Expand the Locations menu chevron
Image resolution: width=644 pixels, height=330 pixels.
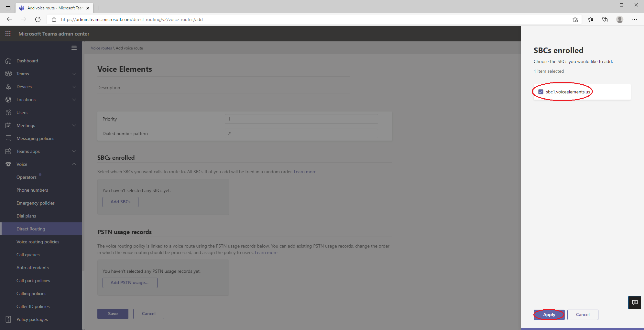click(x=74, y=100)
